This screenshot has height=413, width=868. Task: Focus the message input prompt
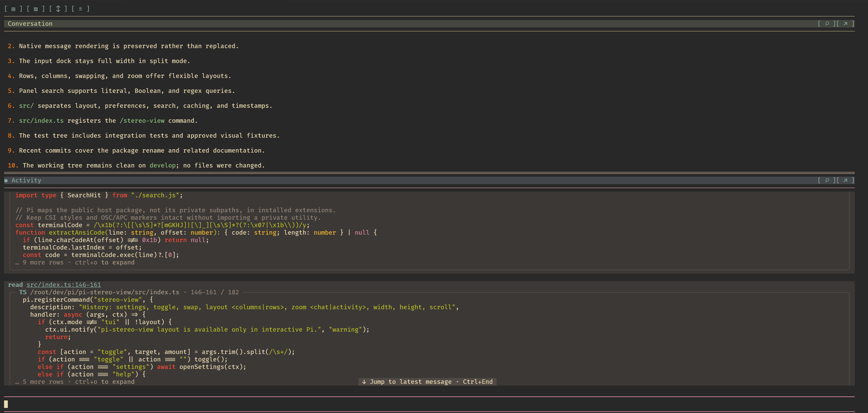429,404
